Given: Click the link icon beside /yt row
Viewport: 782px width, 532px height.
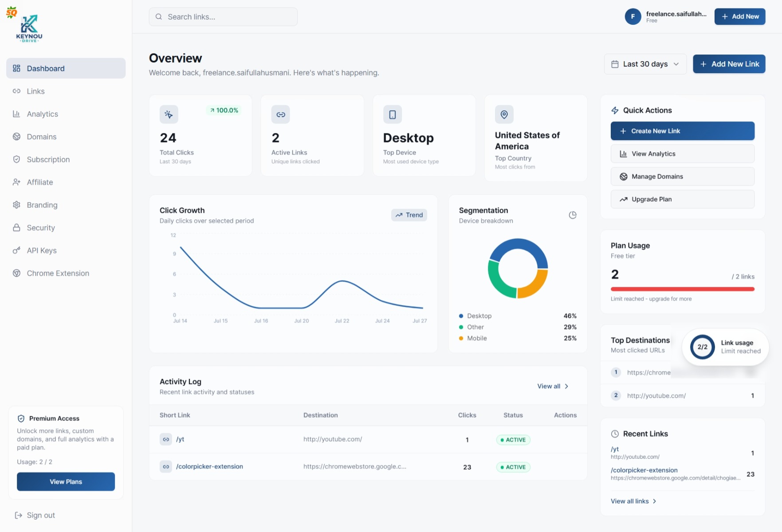Looking at the screenshot, I should 166,439.
